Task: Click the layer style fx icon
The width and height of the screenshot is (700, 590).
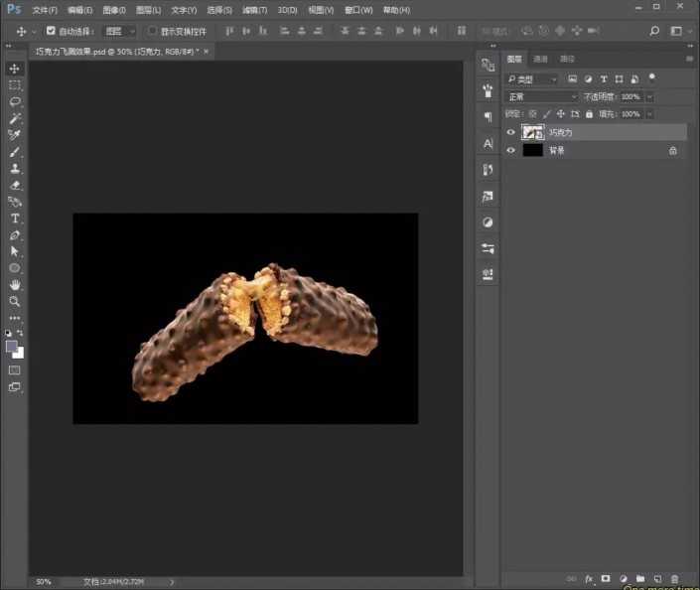Action: tap(589, 578)
